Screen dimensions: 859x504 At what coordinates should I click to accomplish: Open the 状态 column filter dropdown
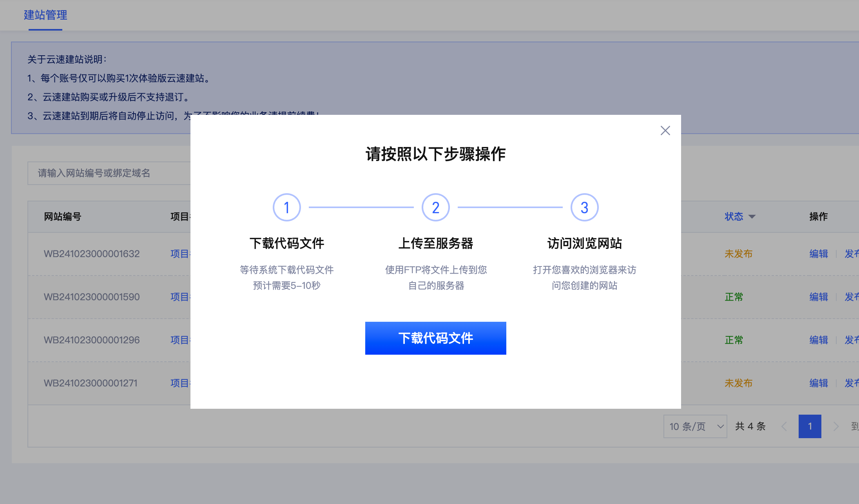pos(752,216)
